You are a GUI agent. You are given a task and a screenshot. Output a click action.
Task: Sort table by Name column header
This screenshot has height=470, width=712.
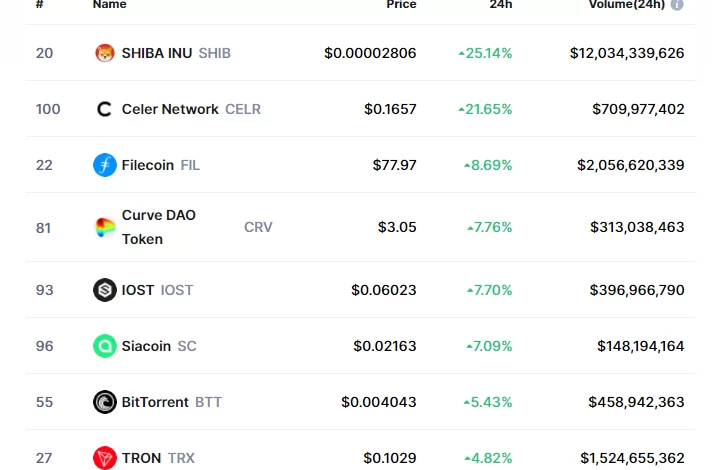[x=109, y=5]
